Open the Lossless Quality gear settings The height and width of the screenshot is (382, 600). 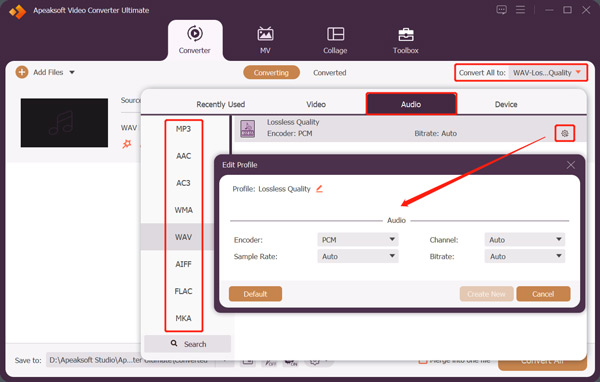pyautogui.click(x=564, y=133)
